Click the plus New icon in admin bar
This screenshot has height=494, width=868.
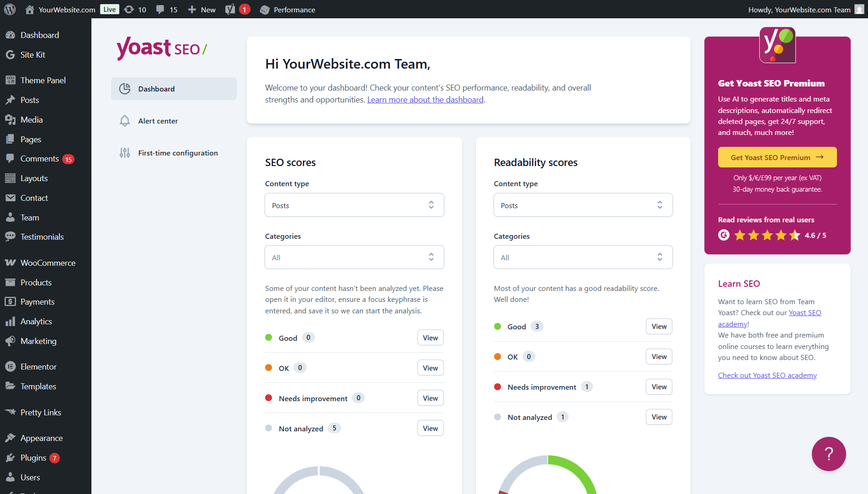coord(192,10)
